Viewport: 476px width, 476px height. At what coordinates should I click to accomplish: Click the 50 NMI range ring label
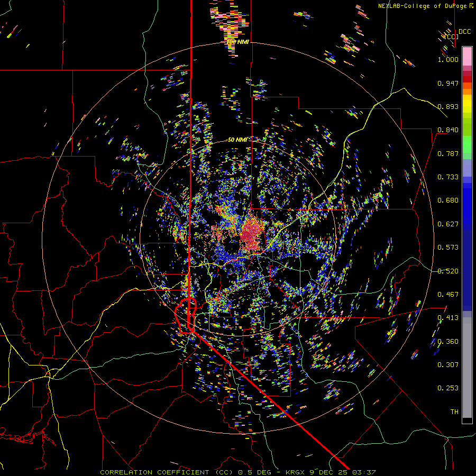[237, 140]
